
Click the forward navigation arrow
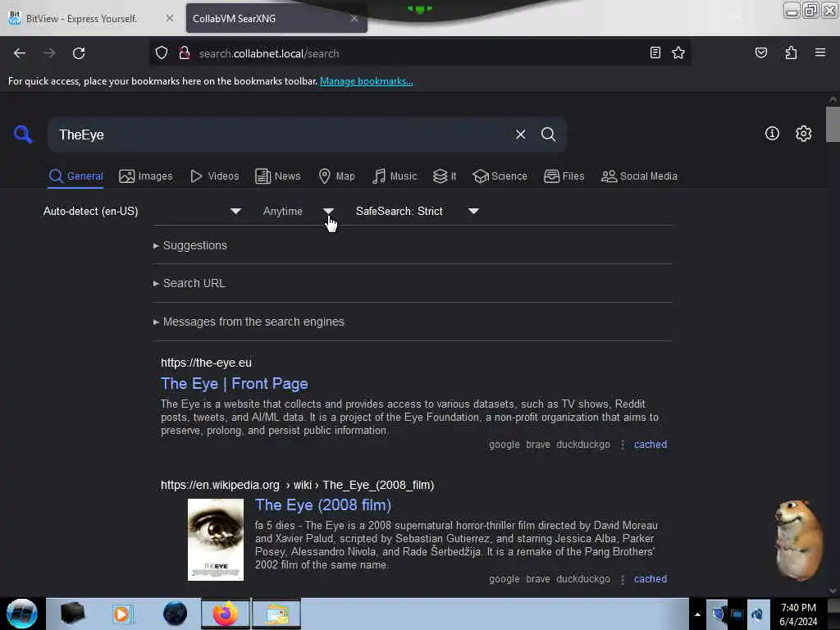click(48, 53)
